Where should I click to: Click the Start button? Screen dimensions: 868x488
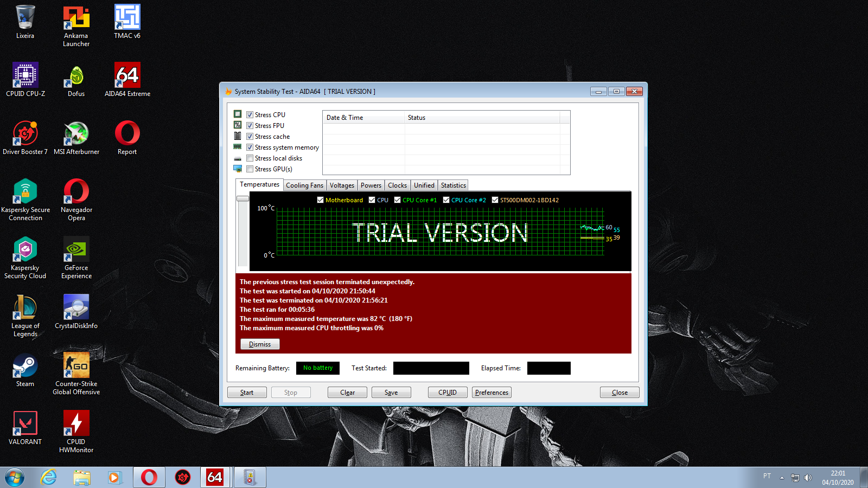247,393
